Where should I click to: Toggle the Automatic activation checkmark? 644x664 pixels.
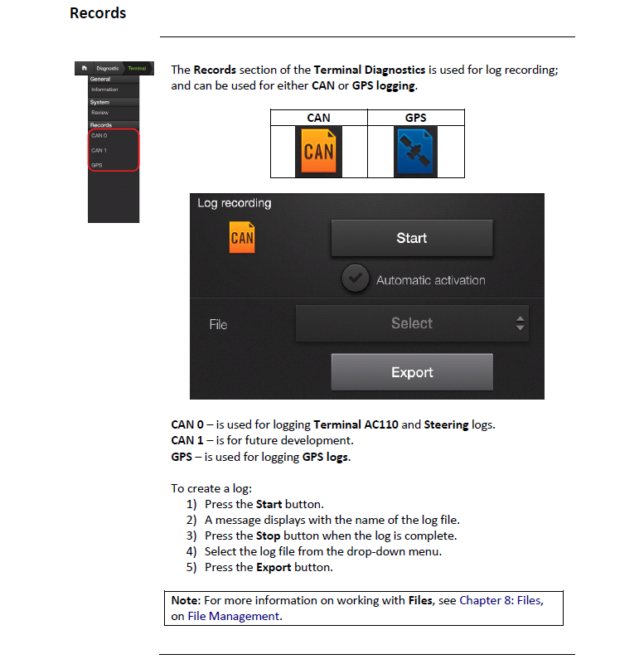(x=356, y=279)
